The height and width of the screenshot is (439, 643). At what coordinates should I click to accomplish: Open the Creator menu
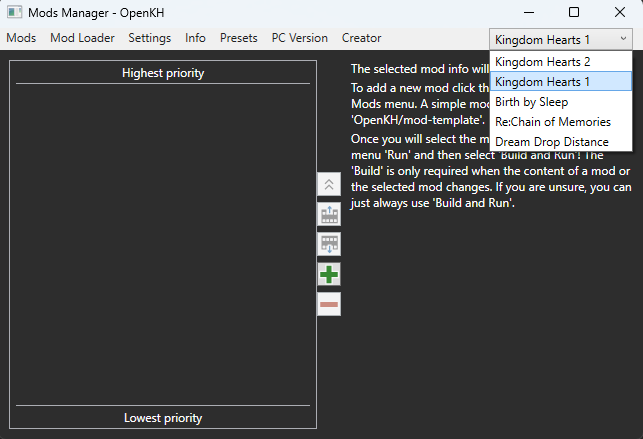pos(362,38)
